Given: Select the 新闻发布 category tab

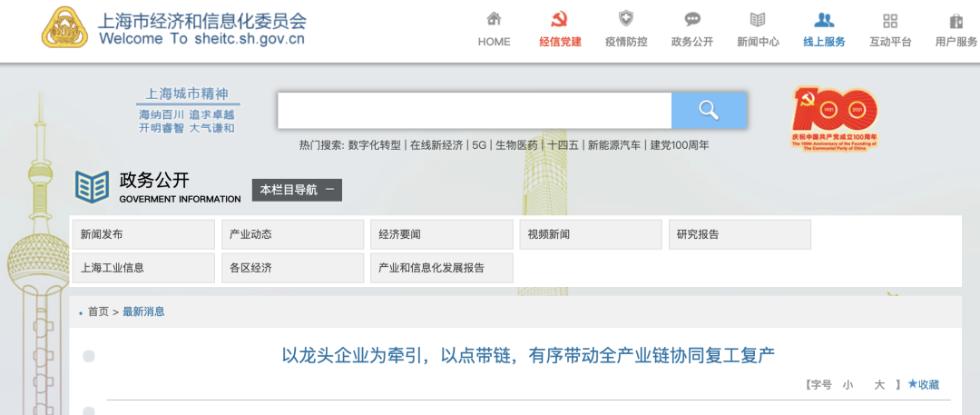Looking at the screenshot, I should tap(143, 234).
